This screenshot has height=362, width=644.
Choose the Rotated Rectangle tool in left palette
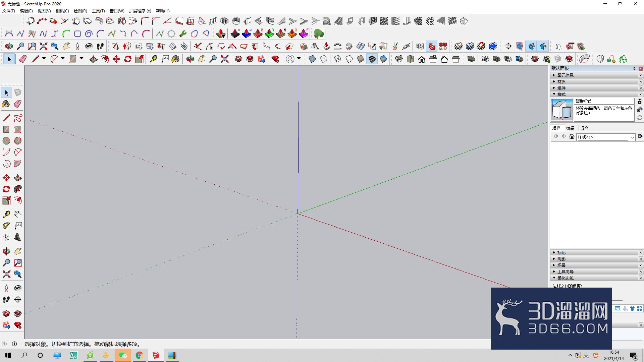click(18, 129)
